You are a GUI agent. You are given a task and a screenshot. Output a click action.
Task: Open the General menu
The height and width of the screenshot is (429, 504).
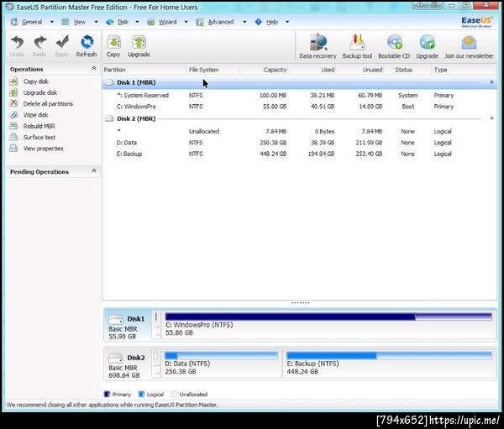tap(32, 22)
